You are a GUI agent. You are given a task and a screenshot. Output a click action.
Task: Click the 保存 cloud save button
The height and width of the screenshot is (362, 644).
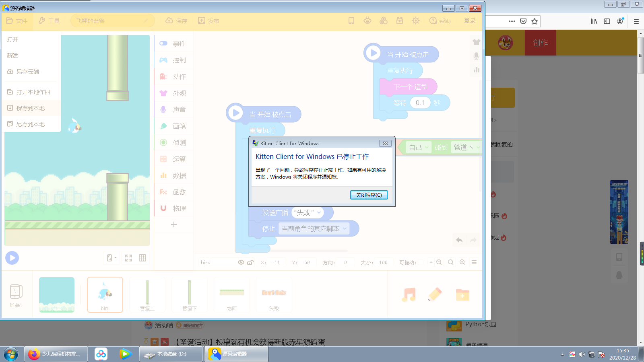click(176, 21)
